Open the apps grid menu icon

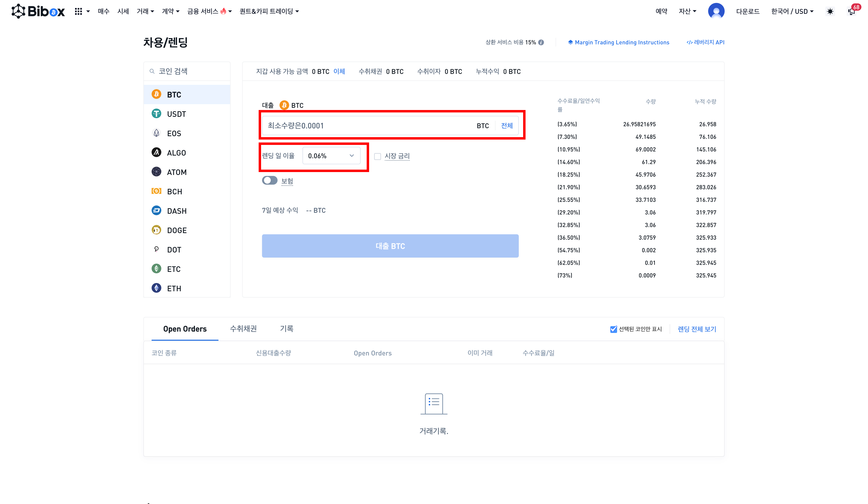tap(78, 11)
